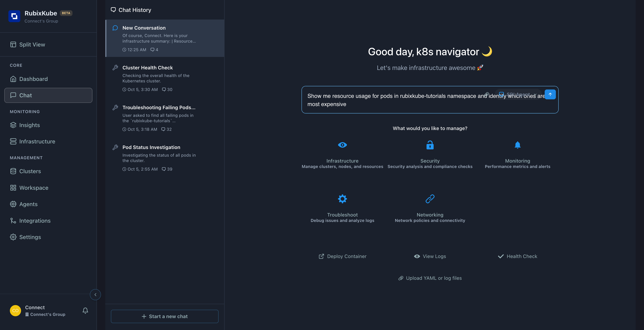This screenshot has height=330, width=644.
Task: Click the blue send arrow button
Action: tap(550, 94)
